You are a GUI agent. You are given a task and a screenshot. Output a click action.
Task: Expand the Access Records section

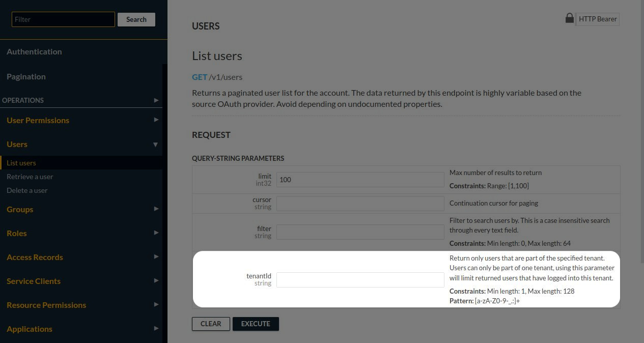coord(156,257)
